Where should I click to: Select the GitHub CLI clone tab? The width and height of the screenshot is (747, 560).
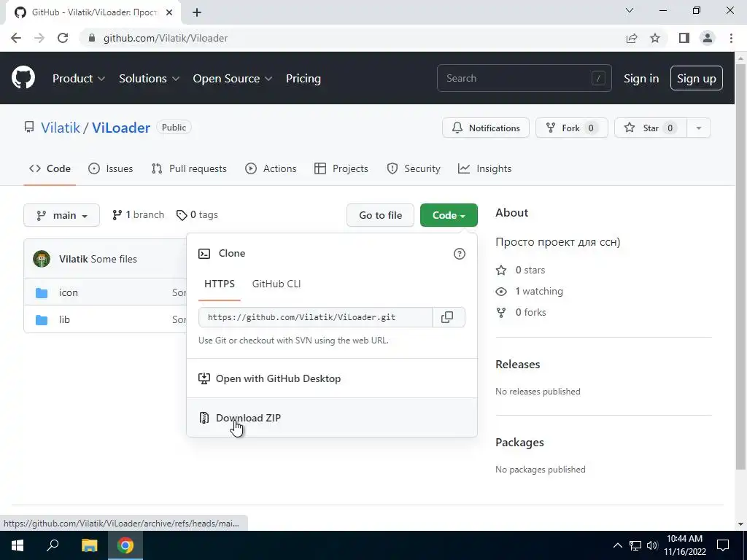pos(276,284)
